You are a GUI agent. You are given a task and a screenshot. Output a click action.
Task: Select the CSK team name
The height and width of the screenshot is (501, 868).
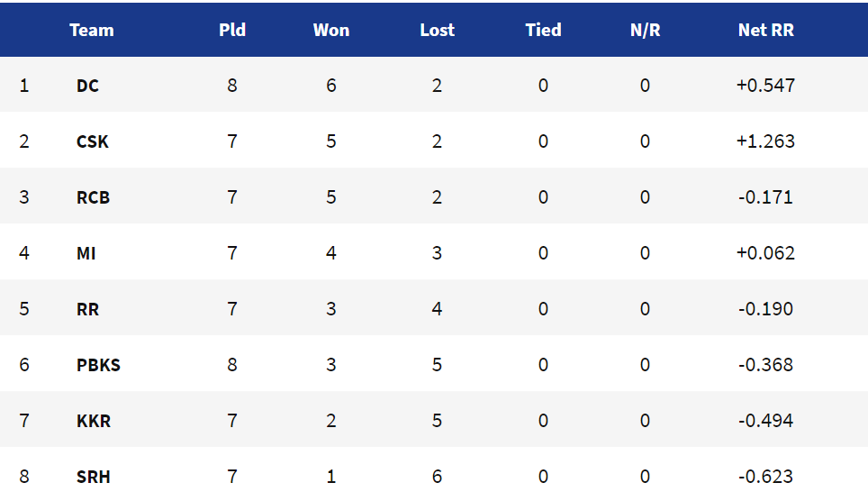pos(93,141)
